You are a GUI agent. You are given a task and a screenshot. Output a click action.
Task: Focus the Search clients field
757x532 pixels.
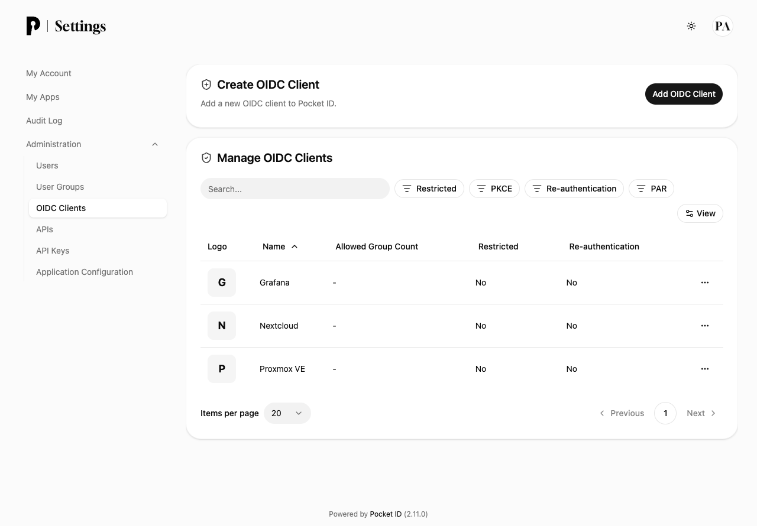295,189
